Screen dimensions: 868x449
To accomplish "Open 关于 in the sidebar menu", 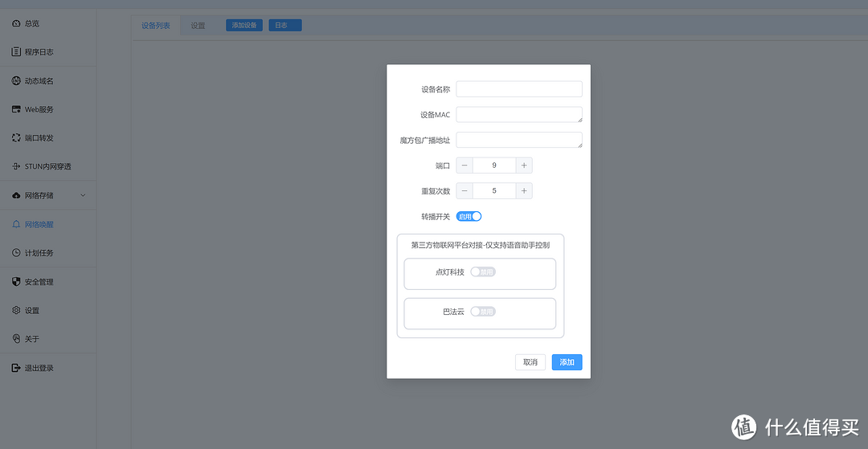I will (47, 338).
